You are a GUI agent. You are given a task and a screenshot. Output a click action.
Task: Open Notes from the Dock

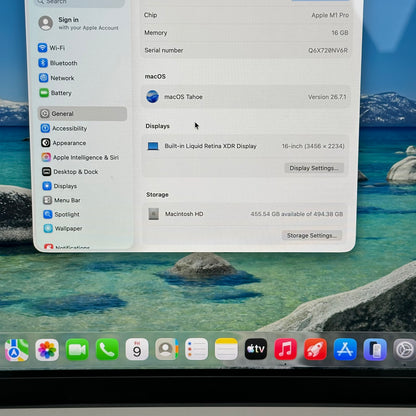tap(226, 349)
